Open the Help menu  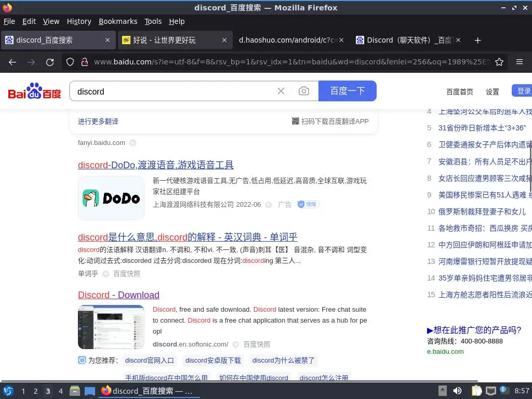177,21
